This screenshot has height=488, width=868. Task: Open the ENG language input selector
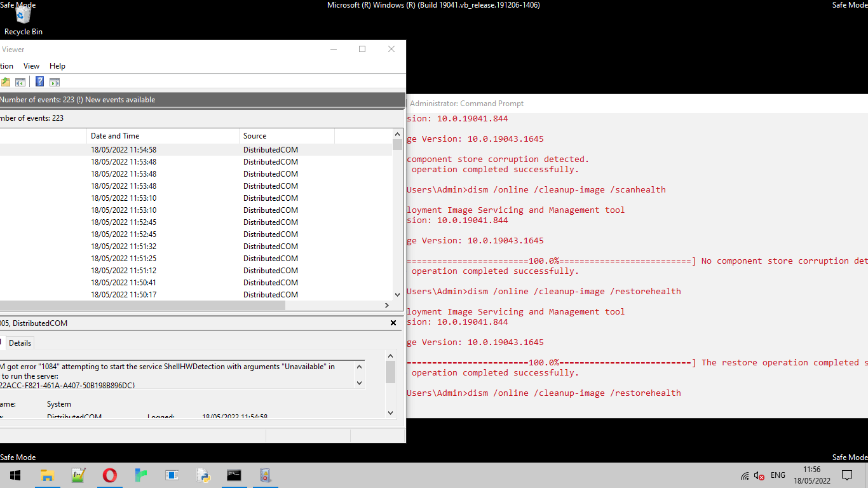click(778, 475)
